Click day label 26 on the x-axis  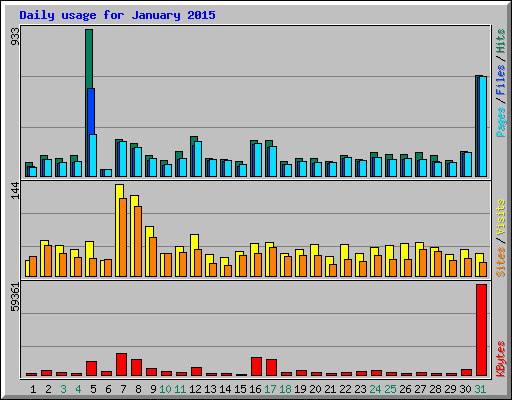coord(405,389)
